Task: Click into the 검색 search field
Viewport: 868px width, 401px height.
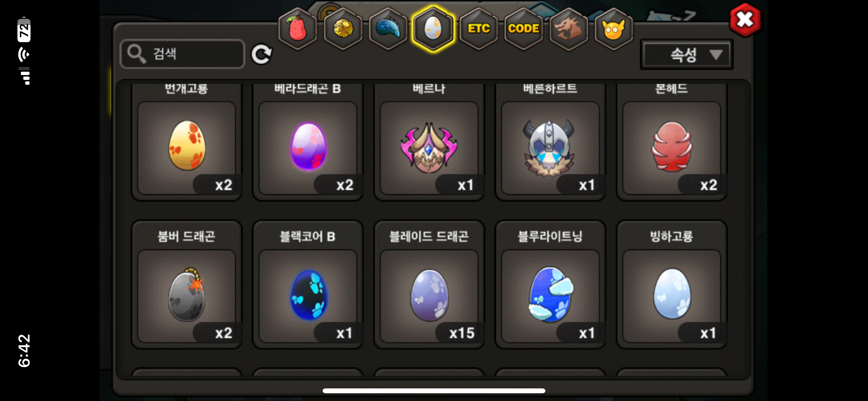Action: coord(183,54)
